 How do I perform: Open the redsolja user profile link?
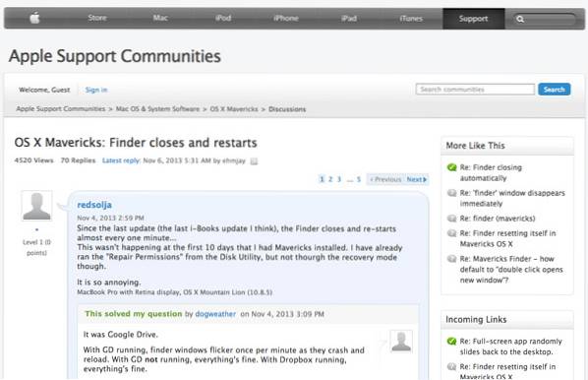pos(94,205)
